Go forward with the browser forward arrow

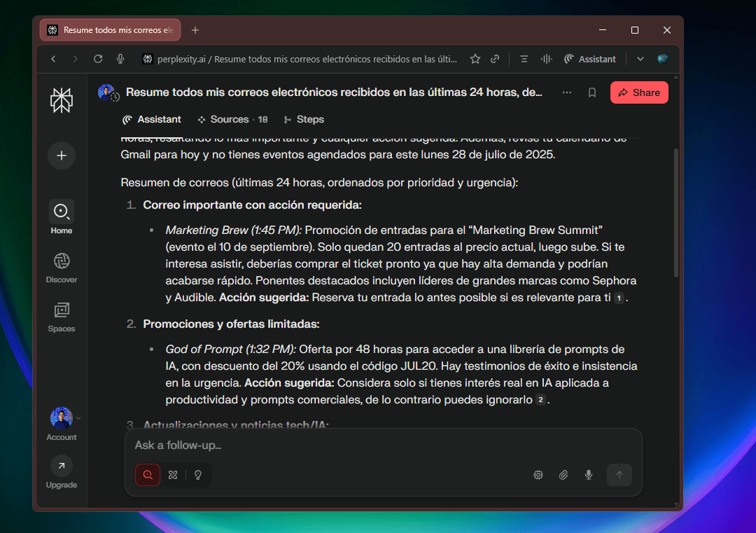(75, 59)
